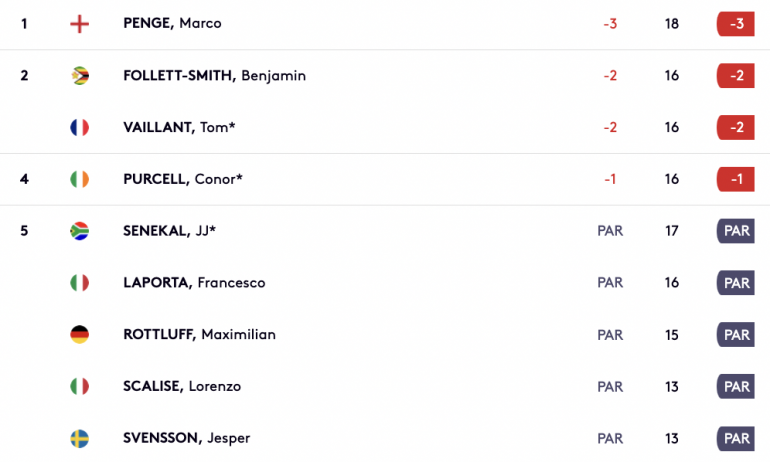This screenshot has width=770, height=462.
Task: Click the Italy flag beside Scalise
Action: click(79, 386)
